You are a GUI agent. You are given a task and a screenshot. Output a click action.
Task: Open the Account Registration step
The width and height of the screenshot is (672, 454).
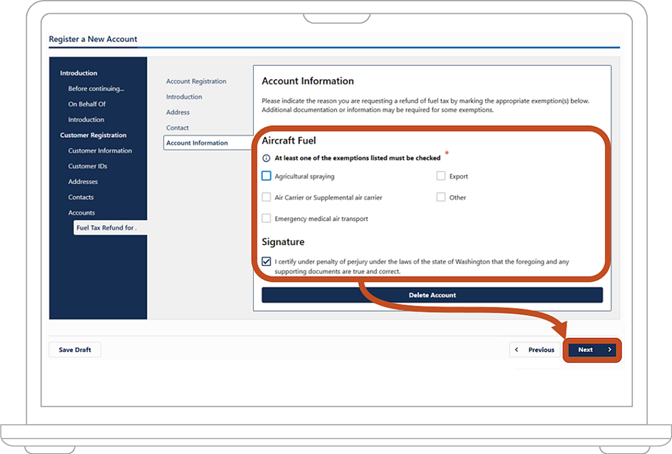(x=196, y=81)
